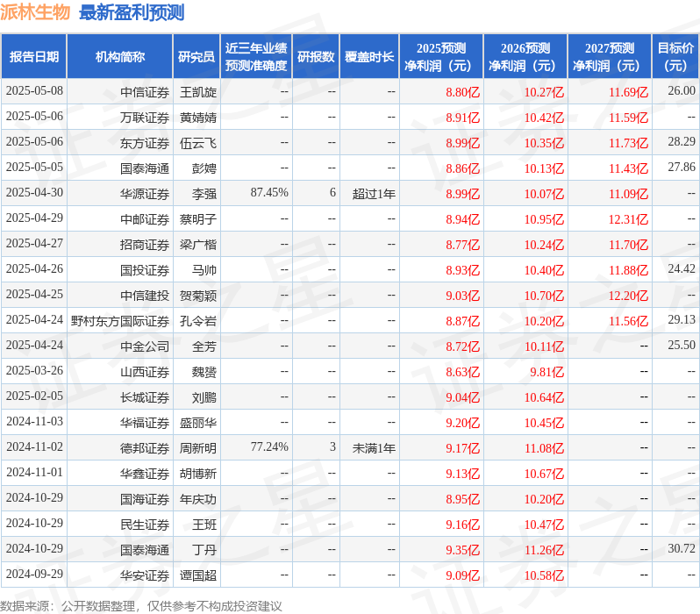Click the 11.08亿 forecast value

[x=544, y=449]
